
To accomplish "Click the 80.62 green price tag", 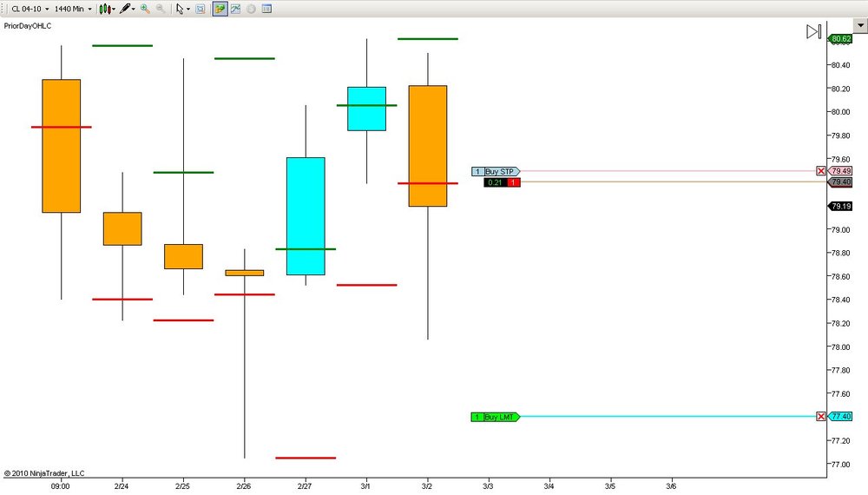I will click(x=840, y=39).
